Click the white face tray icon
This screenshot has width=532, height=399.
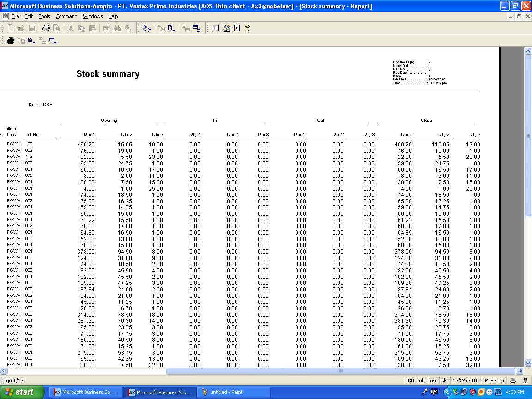point(489,392)
